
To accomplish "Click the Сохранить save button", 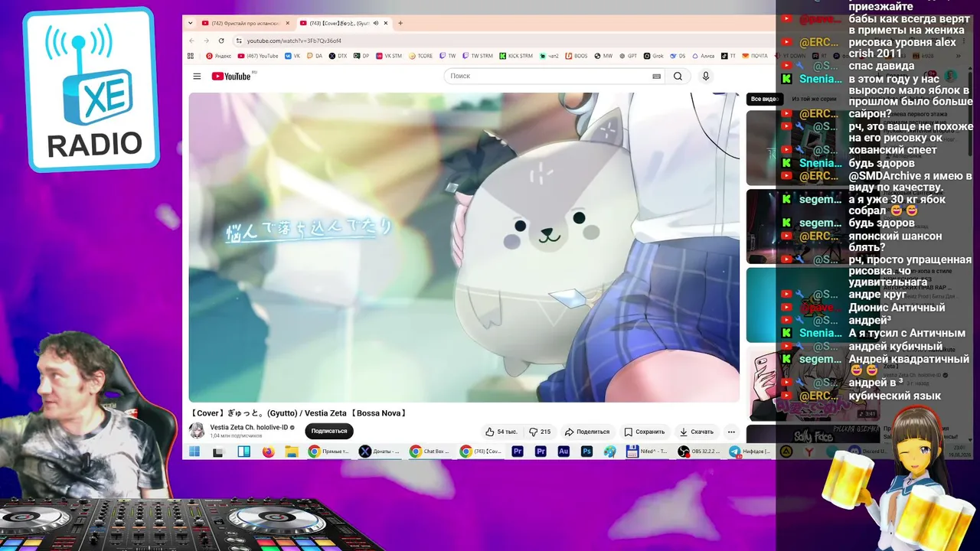I will tap(645, 432).
